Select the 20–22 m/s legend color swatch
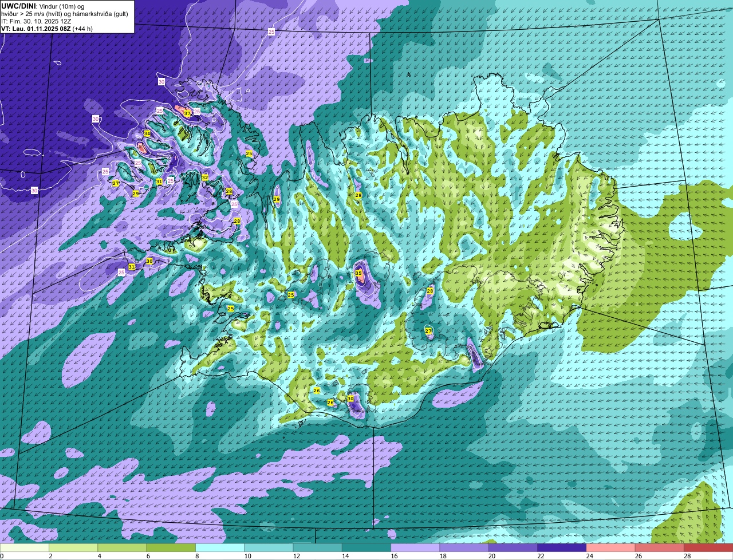Image resolution: width=733 pixels, height=560 pixels. (513, 548)
